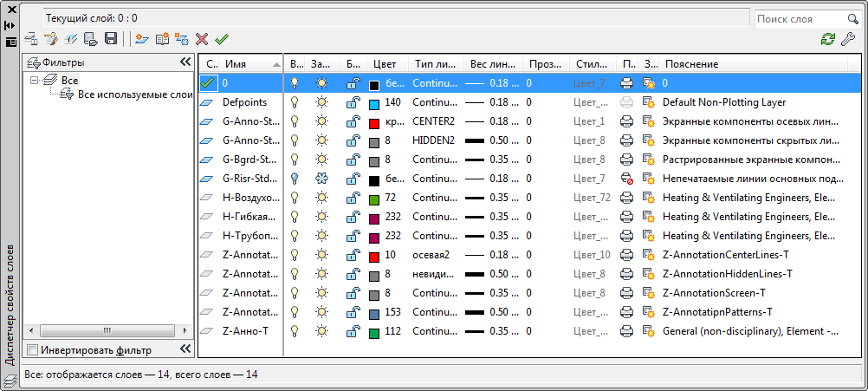Toggle auto-hide on the palette title strip
This screenshot has height=391, width=868.
click(x=10, y=25)
